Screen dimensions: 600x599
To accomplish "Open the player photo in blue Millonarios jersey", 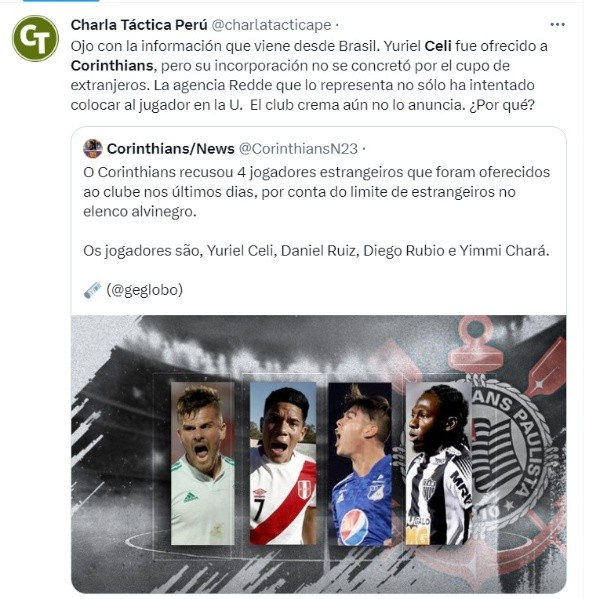I will pyautogui.click(x=360, y=464).
